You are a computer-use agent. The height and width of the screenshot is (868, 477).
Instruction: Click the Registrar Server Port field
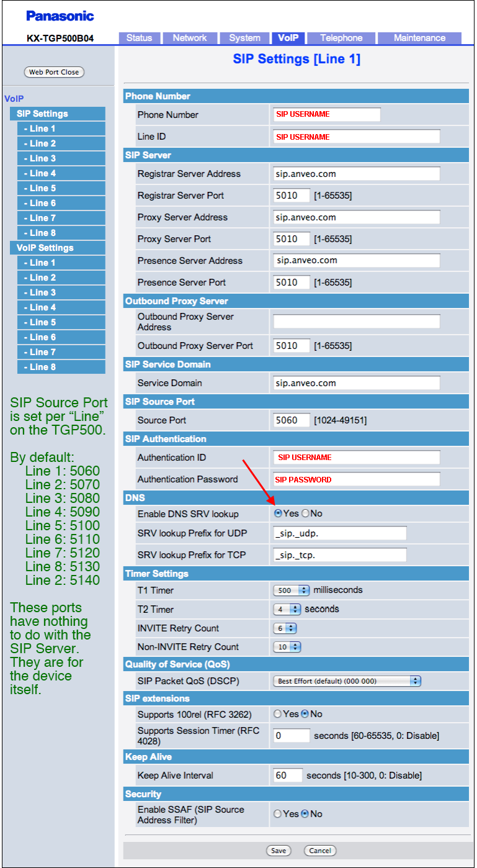[x=292, y=196]
